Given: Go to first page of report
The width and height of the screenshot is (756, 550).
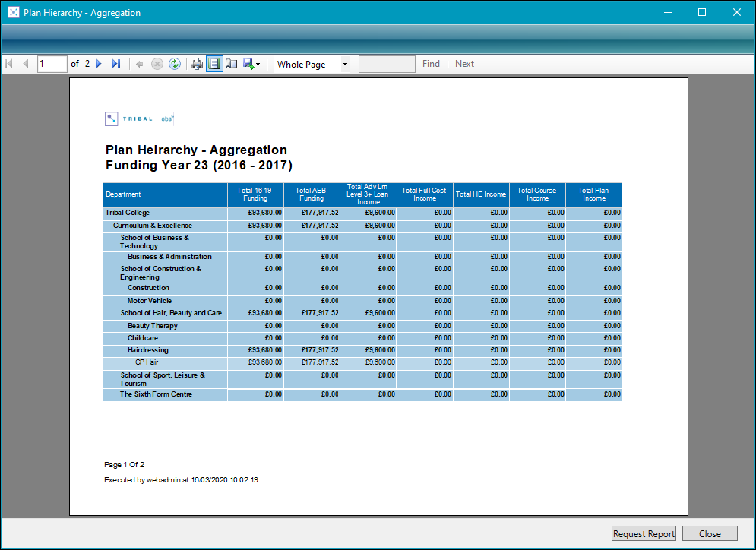Looking at the screenshot, I should (x=8, y=64).
